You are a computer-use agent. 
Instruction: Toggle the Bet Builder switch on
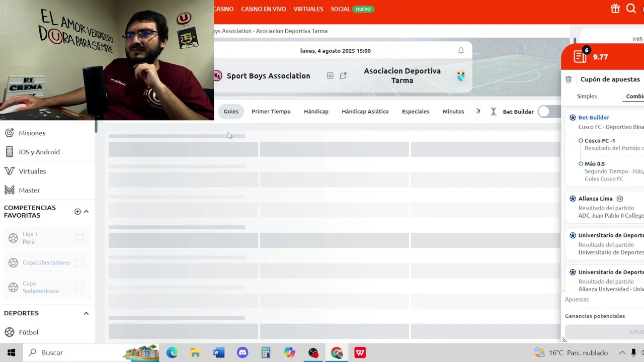pos(548,112)
